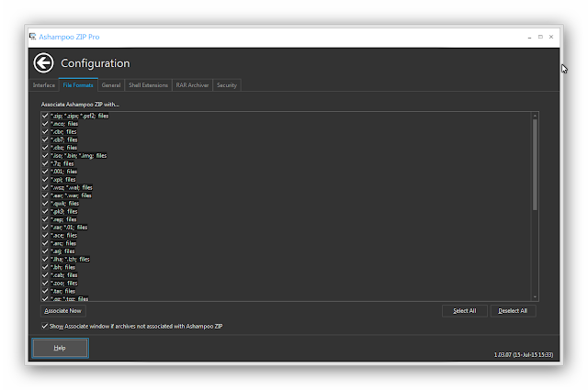Screen dimensions: 588x390
Task: Uncheck the *.iso; *.bin; *.img files entry
Action: click(45, 155)
